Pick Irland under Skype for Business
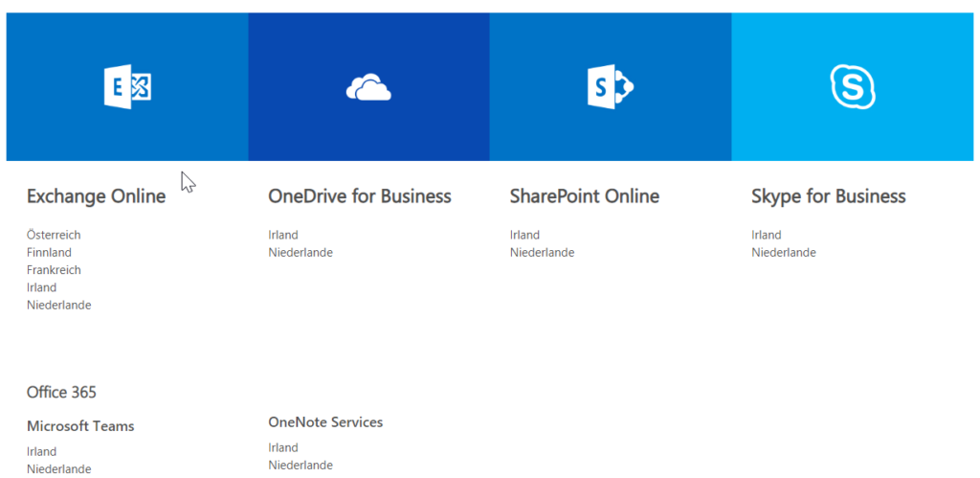980x478 pixels. (767, 236)
